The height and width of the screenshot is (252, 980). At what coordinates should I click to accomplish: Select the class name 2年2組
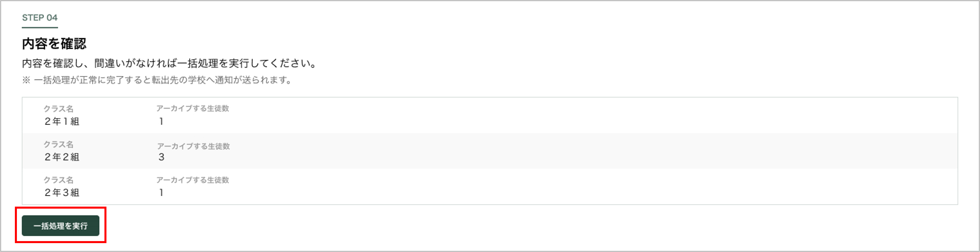(62, 157)
